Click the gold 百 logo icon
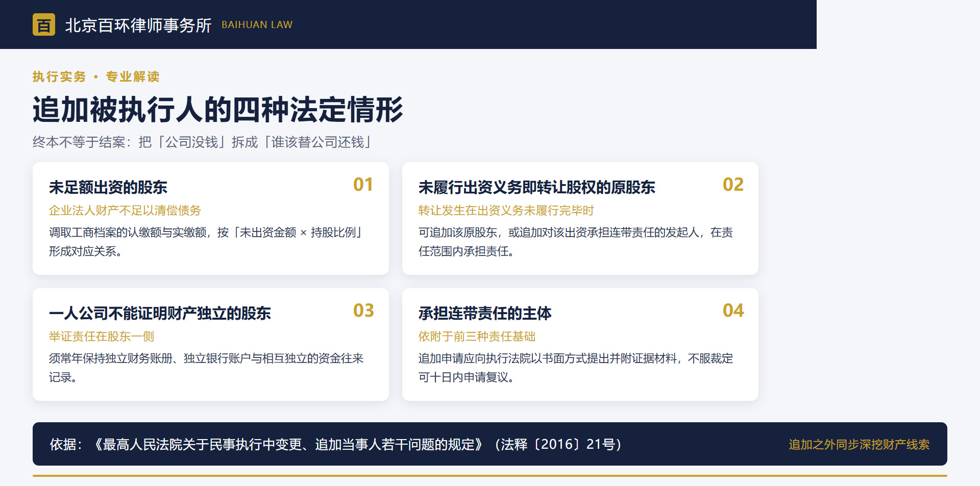 [x=44, y=24]
